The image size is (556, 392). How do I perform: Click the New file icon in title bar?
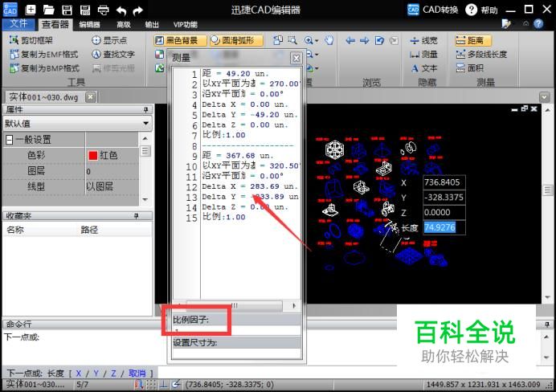coord(31,10)
